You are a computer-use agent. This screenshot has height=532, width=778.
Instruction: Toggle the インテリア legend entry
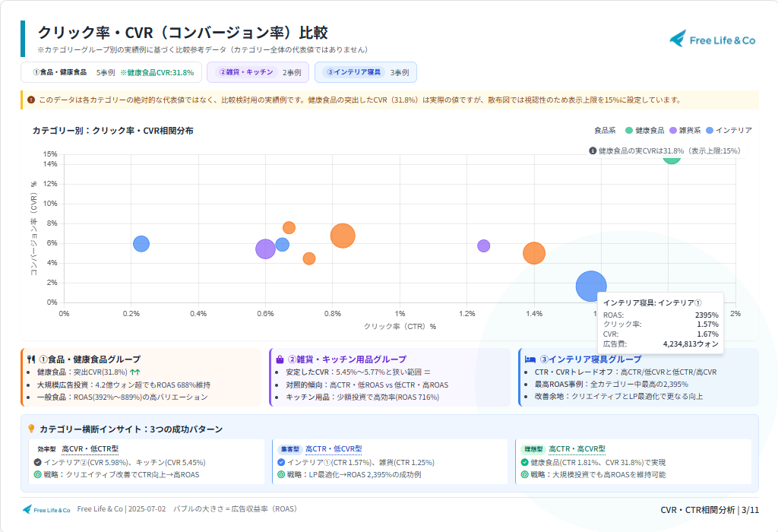(728, 131)
